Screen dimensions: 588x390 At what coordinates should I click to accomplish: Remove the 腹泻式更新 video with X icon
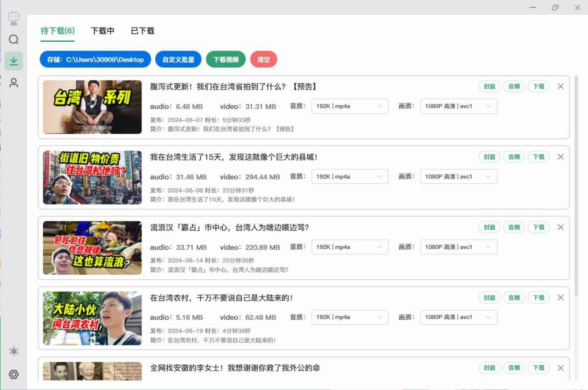(x=560, y=86)
